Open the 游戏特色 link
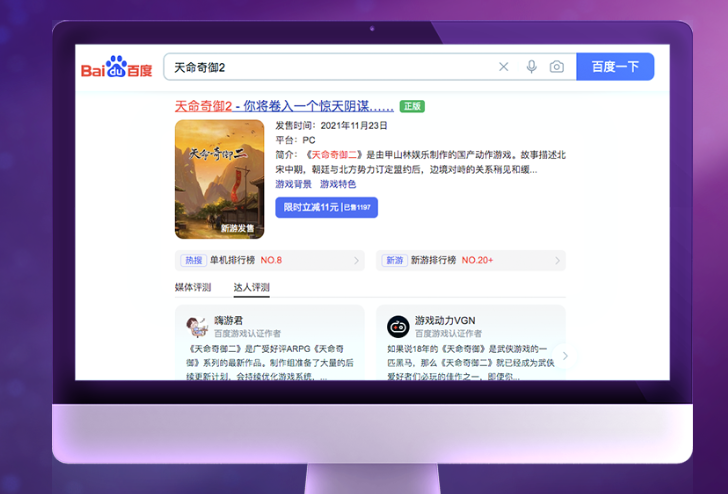Image resolution: width=728 pixels, height=494 pixels. click(337, 184)
